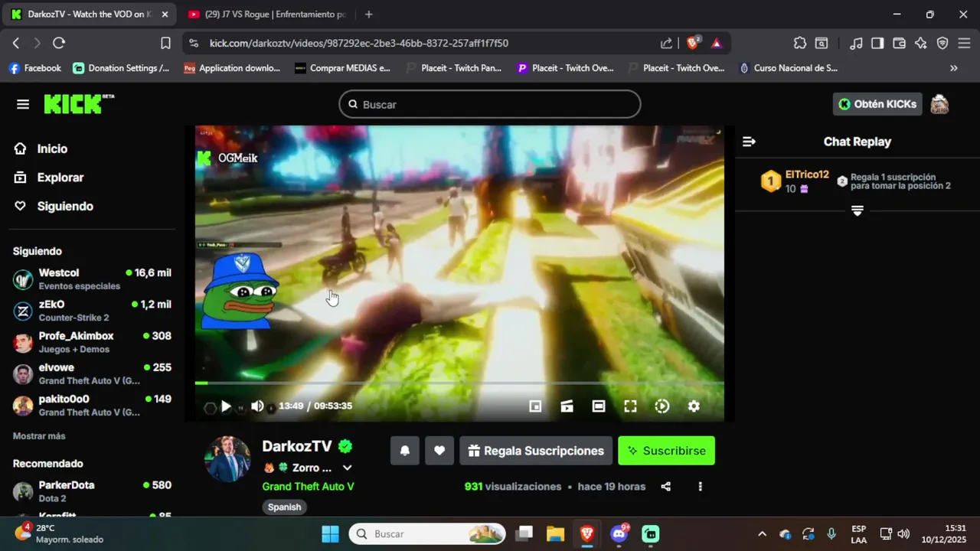
Task: Toggle notifications bell for DarkozTV
Action: point(405,451)
